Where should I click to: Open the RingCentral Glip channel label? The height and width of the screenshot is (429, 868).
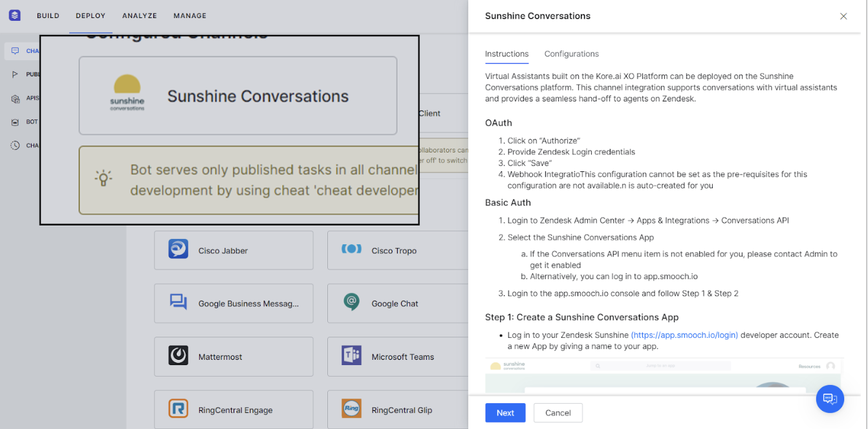click(402, 410)
